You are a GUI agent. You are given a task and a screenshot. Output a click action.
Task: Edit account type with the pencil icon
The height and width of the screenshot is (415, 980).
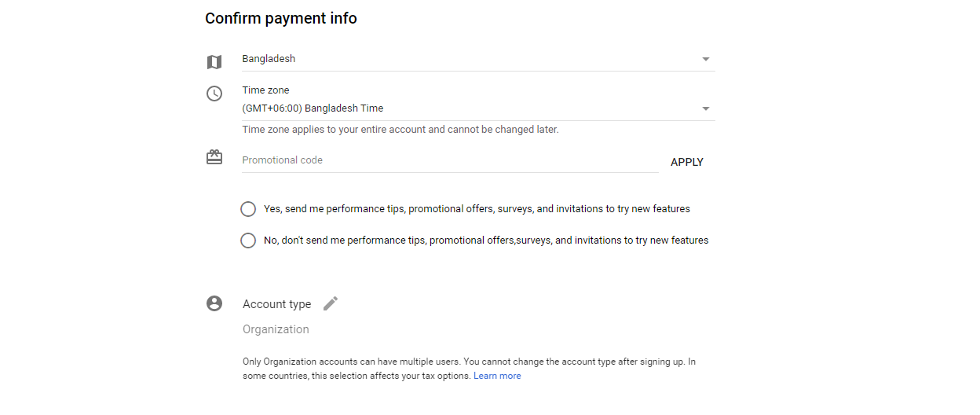[331, 303]
